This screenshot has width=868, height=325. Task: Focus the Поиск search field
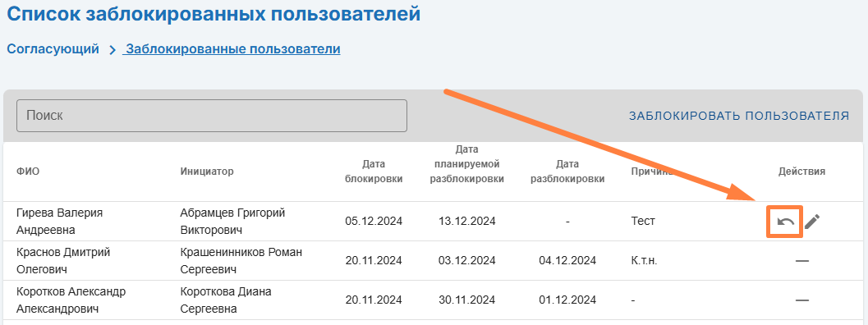click(x=212, y=116)
